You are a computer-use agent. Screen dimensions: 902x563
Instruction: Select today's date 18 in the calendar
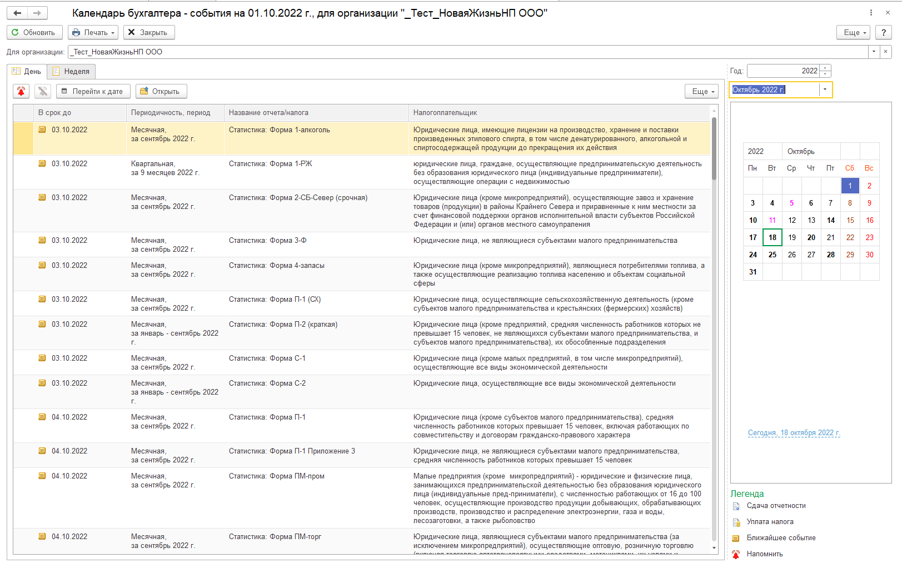772,238
